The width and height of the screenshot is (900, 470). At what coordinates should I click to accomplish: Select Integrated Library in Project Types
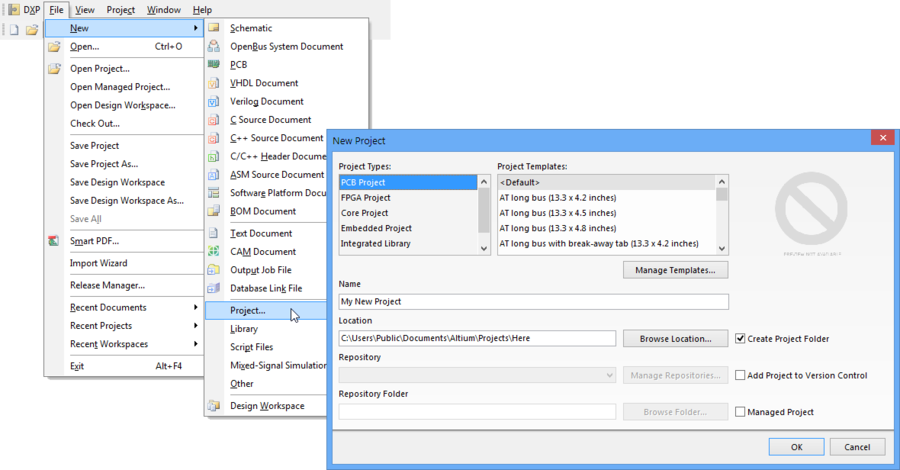coord(408,243)
